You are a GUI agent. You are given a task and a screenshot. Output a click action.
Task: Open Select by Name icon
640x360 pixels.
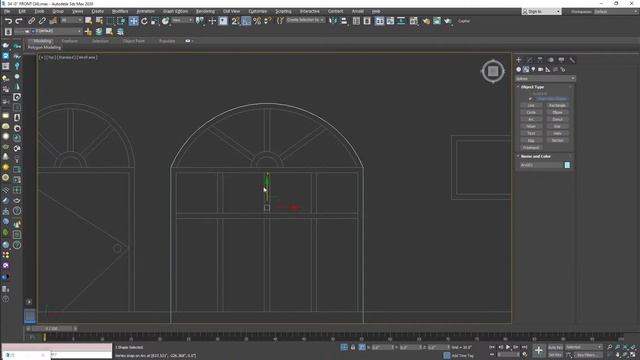click(99, 21)
